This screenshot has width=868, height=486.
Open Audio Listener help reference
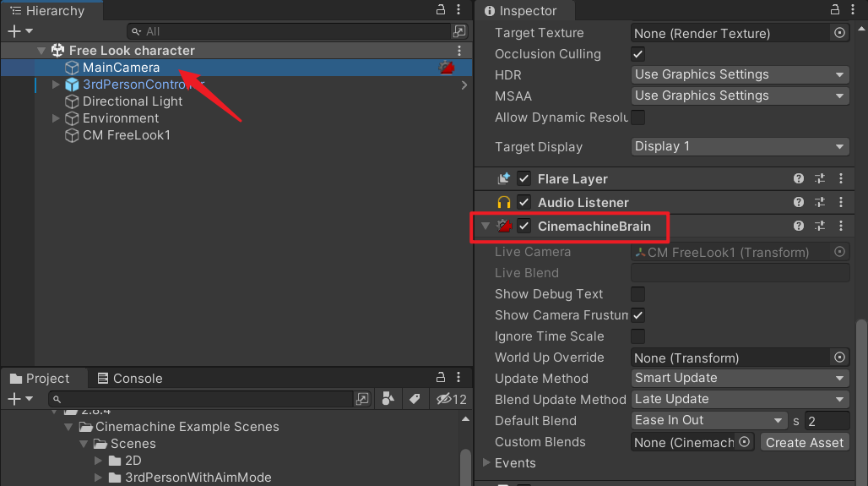(798, 202)
